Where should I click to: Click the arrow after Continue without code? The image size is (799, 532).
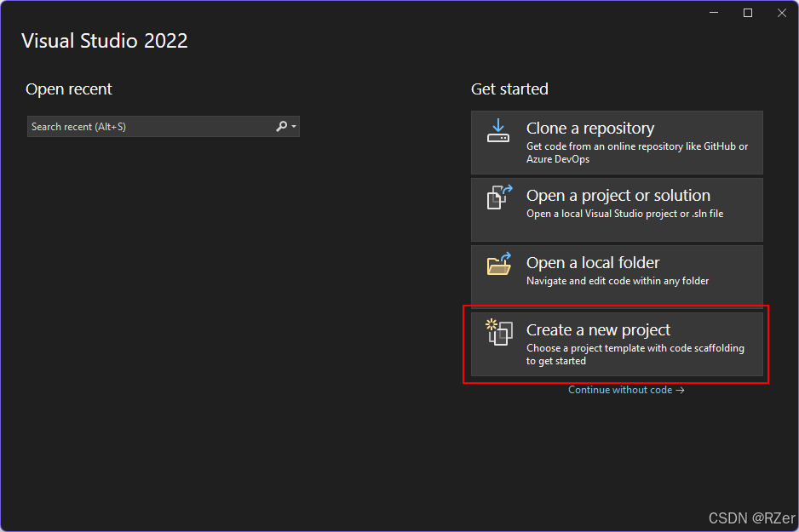[x=680, y=391]
